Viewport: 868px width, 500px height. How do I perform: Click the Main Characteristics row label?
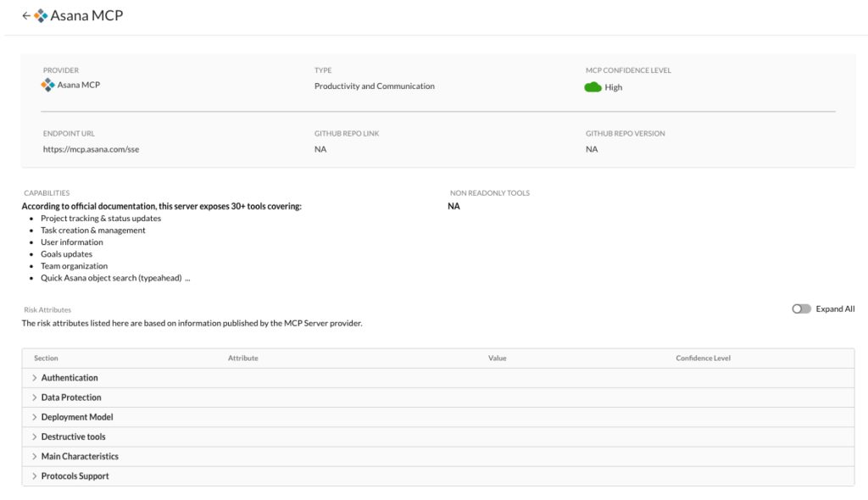(80, 456)
